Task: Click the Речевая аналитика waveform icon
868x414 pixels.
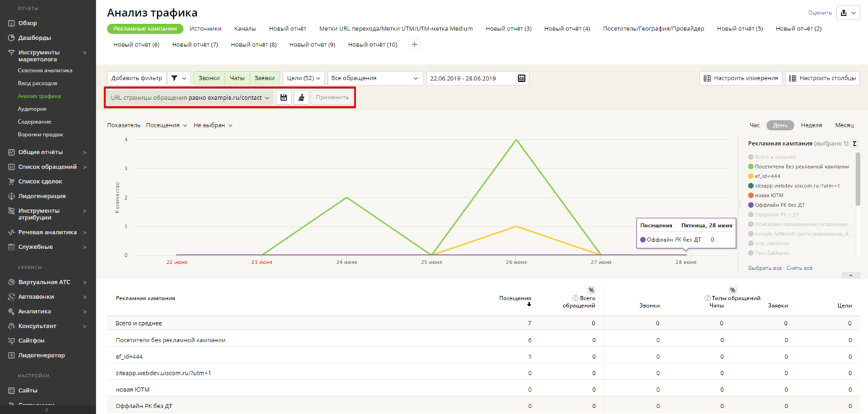Action: (11, 232)
